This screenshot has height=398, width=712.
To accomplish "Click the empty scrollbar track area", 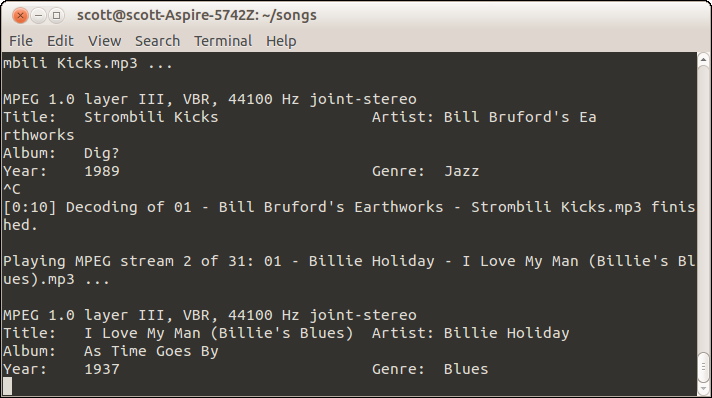I will coord(703,204).
